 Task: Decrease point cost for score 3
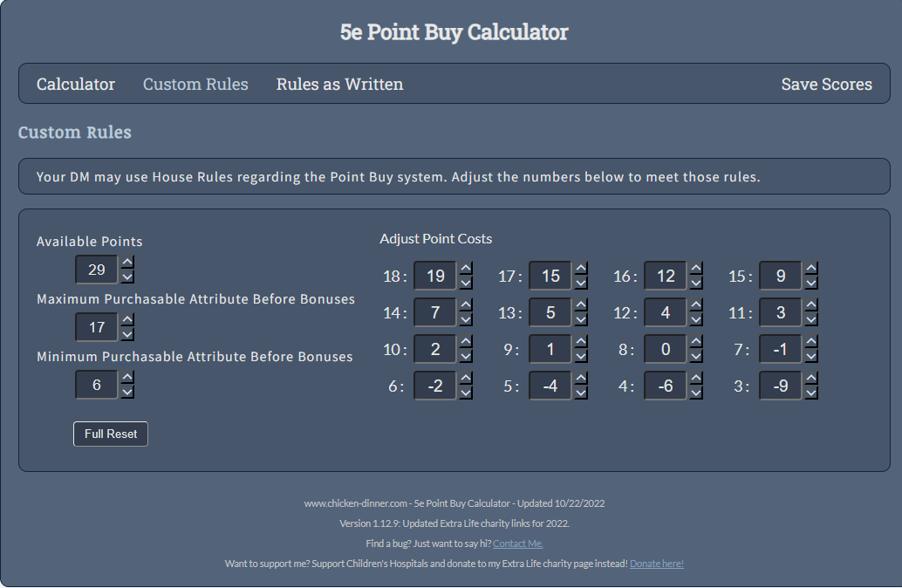click(811, 393)
